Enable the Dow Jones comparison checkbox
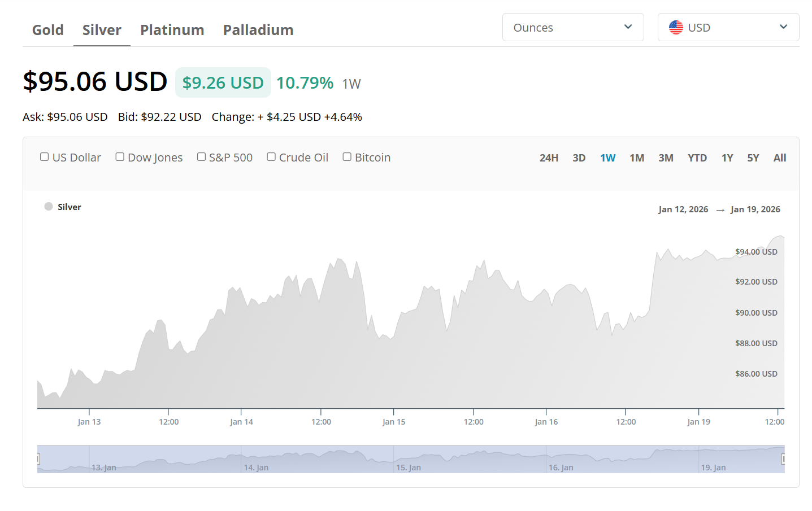The image size is (812, 511). click(120, 157)
